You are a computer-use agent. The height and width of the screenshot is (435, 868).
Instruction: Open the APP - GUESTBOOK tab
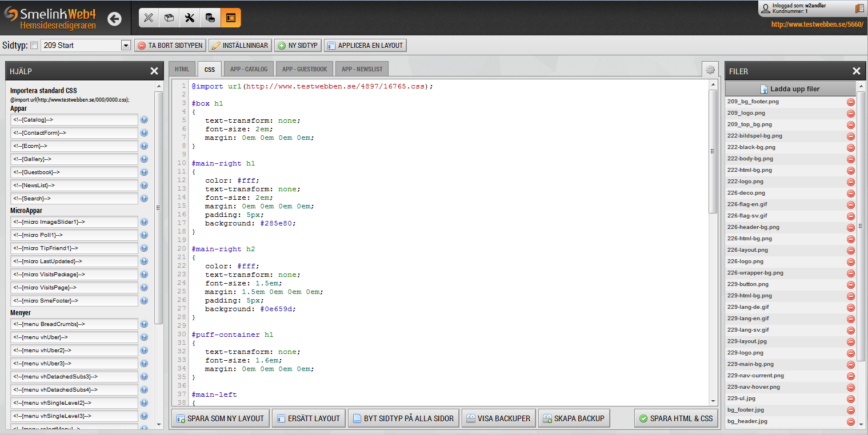(305, 69)
